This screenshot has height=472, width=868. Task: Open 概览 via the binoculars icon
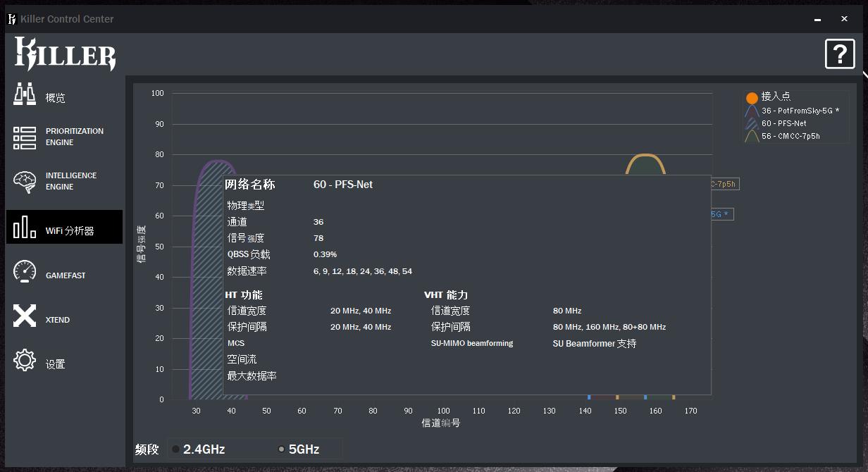click(23, 93)
